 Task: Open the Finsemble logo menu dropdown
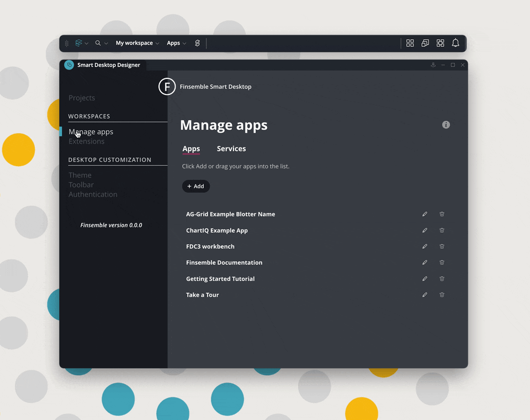tap(82, 43)
